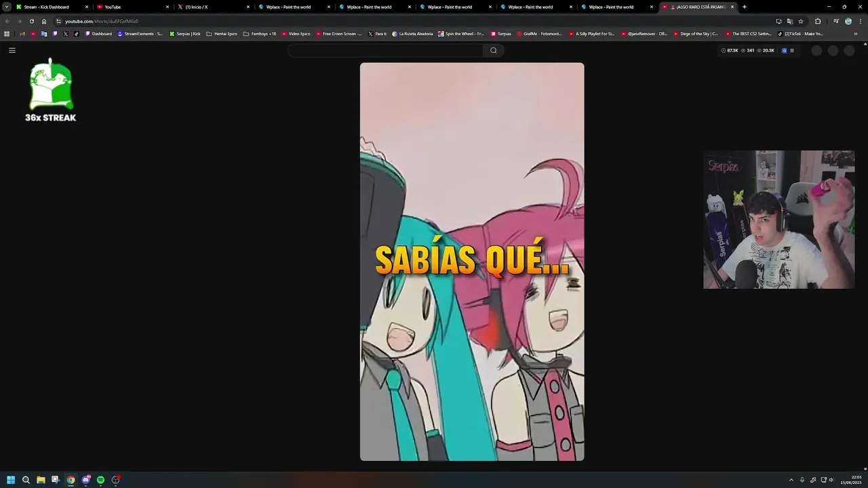Image resolution: width=868 pixels, height=488 pixels.
Task: Open the @janeRemover bookmark
Action: pos(644,33)
